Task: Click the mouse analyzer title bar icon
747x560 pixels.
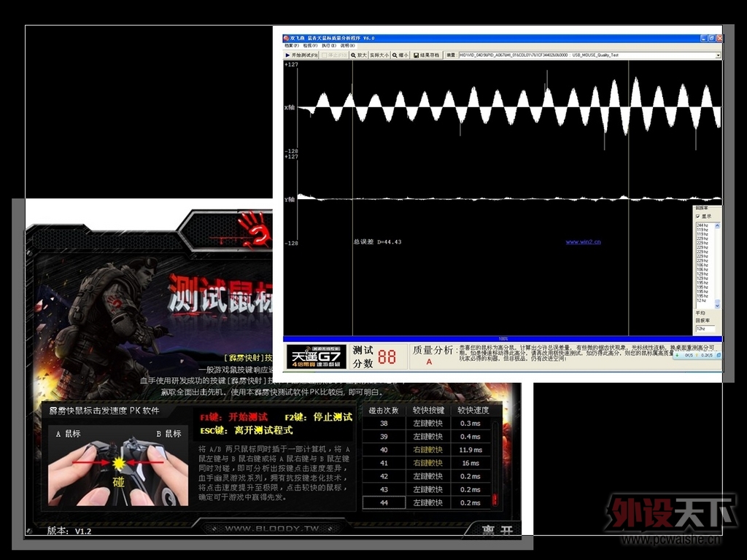Action: (x=286, y=38)
